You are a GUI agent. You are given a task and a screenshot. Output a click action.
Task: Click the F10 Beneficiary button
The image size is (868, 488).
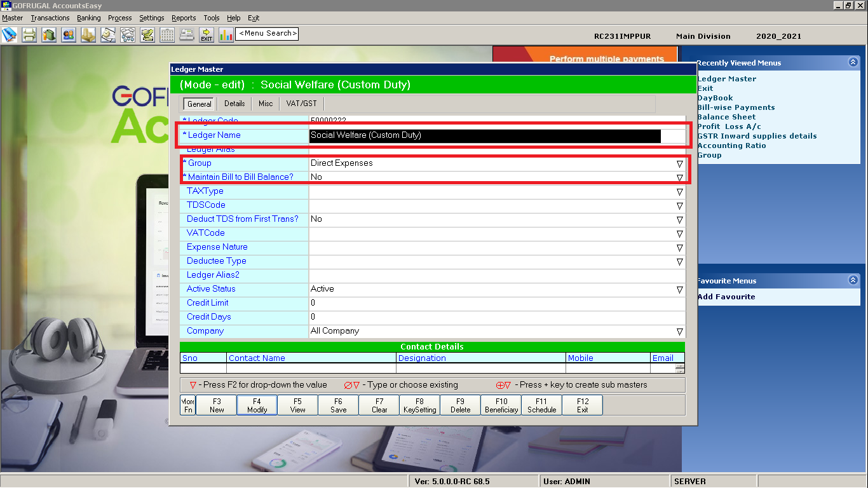click(x=501, y=405)
